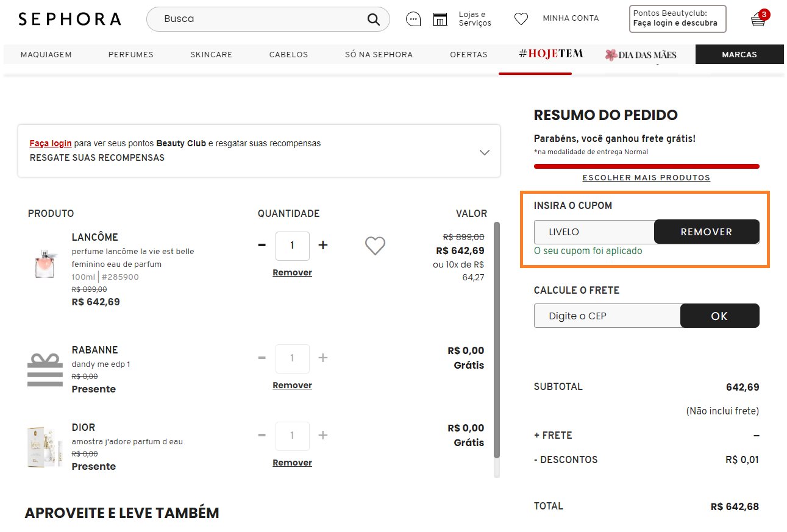
Task: Focus the Digite o CEP field
Action: click(x=607, y=316)
